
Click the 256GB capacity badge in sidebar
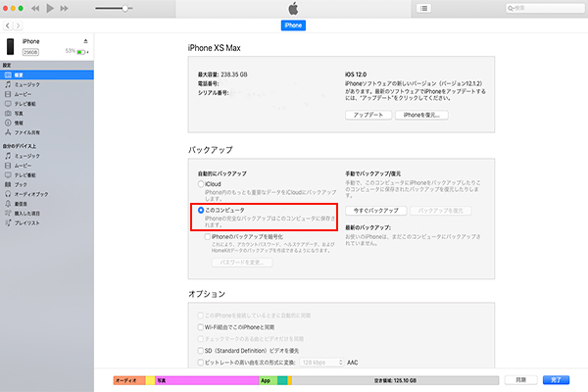[30, 52]
